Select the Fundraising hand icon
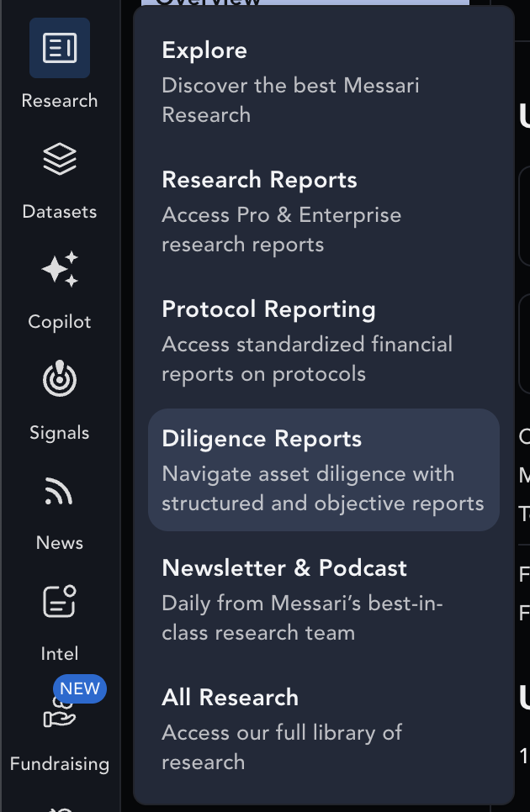 (59, 714)
